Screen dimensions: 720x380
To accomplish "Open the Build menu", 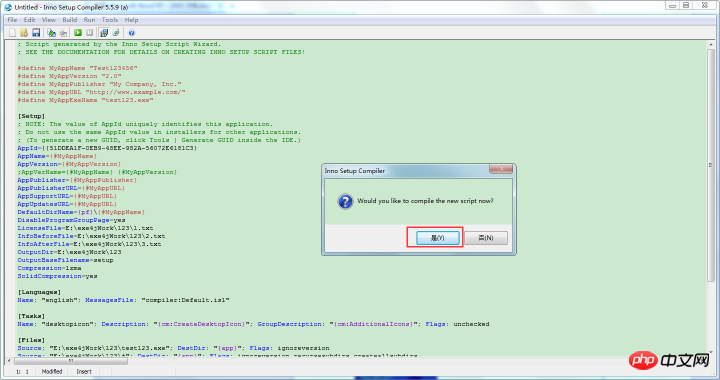I will 70,20.
